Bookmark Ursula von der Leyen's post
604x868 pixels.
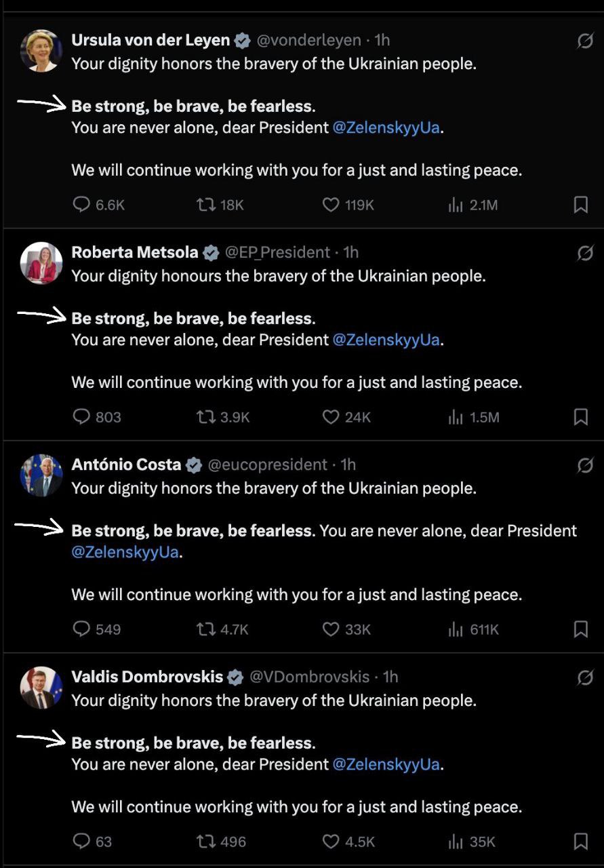click(581, 205)
